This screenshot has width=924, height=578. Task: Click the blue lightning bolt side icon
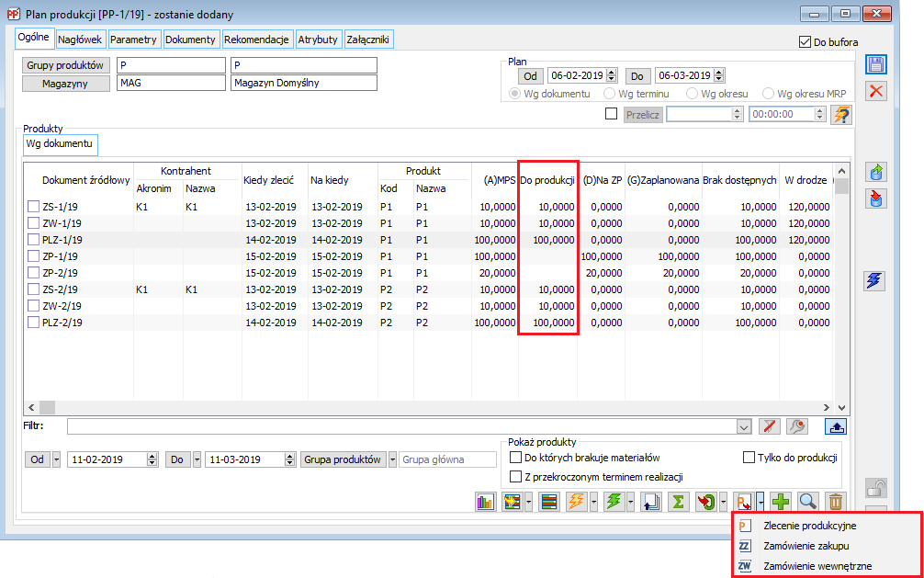coord(876,281)
